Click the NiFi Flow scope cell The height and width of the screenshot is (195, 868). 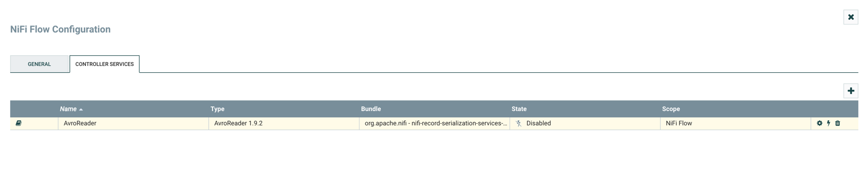(735, 123)
